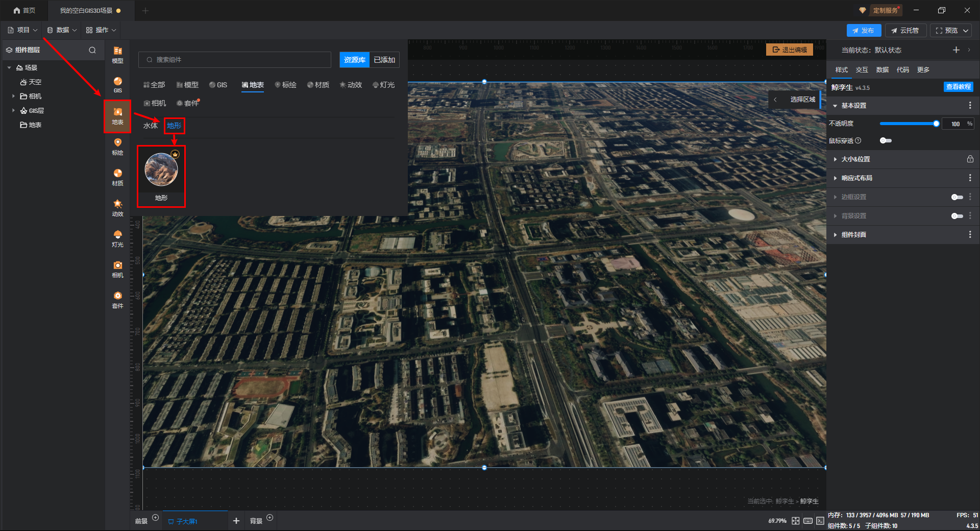
Task: Switch to the 材质 filter tab
Action: coord(318,85)
